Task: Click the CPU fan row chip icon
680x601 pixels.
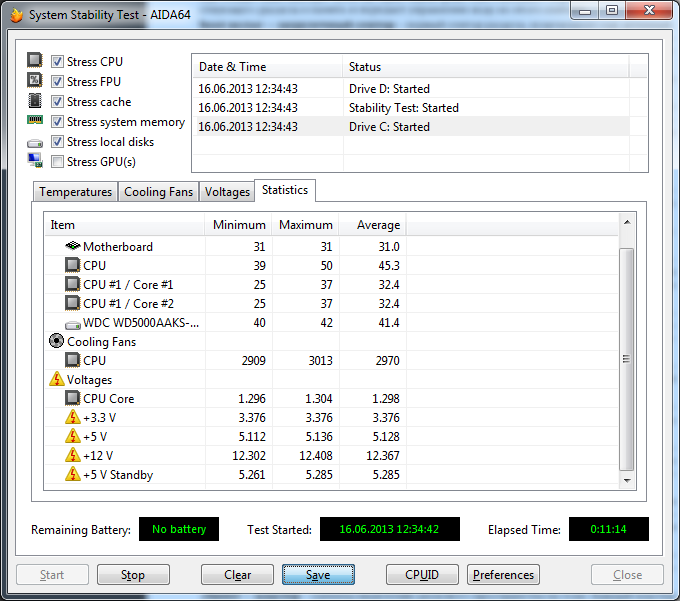Action: [x=73, y=360]
